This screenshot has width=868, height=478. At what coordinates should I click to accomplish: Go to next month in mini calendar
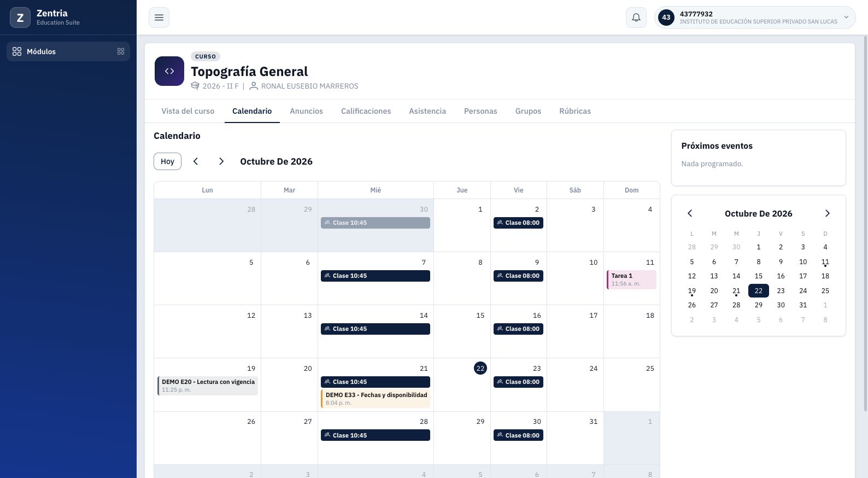tap(827, 213)
